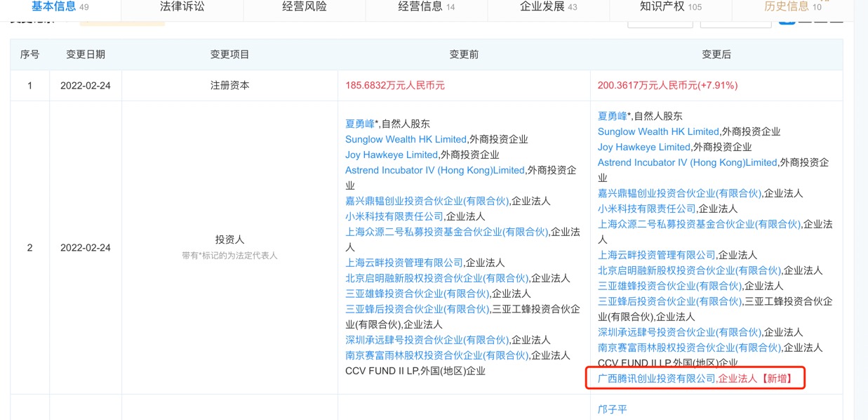Select the 2022-02-24 date in row 2

pos(86,248)
